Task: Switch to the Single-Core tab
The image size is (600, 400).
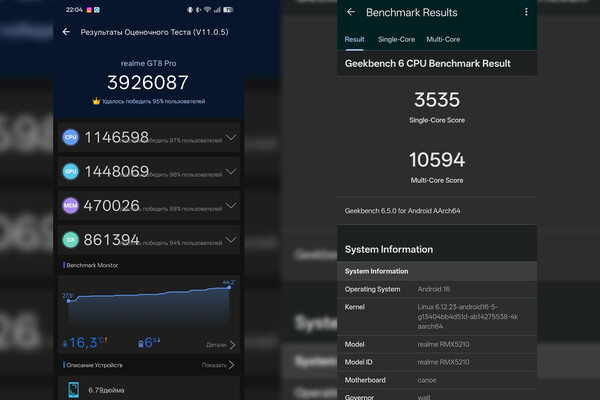Action: 395,40
